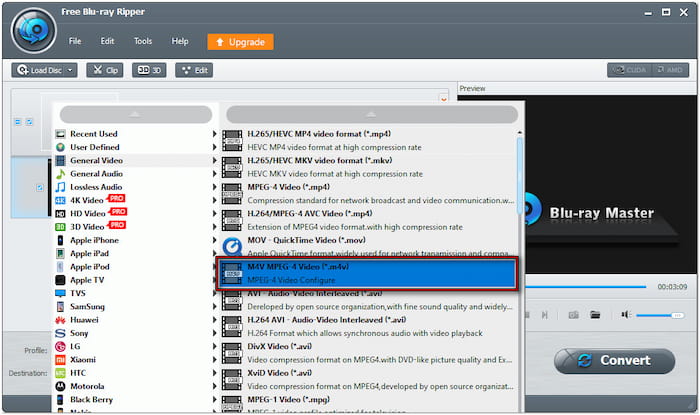Select the 4K Video category icon
Image resolution: width=700 pixels, height=415 pixels.
pos(60,200)
